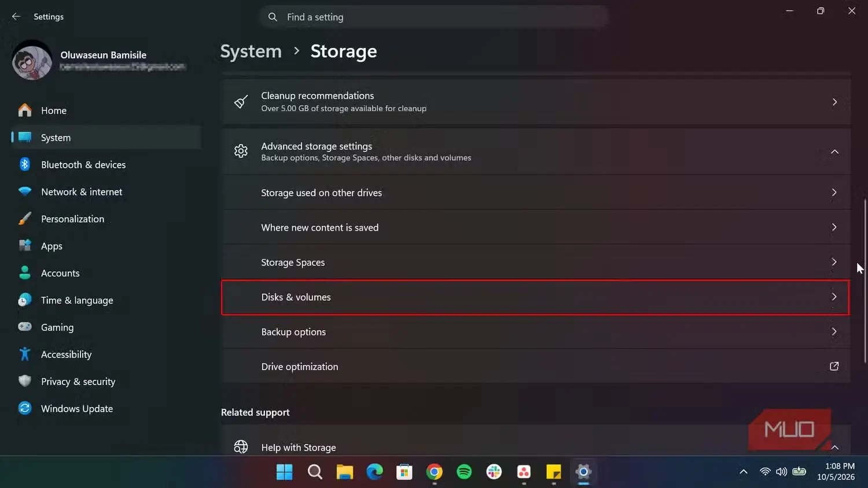Click the Find a setting search field

click(x=434, y=17)
